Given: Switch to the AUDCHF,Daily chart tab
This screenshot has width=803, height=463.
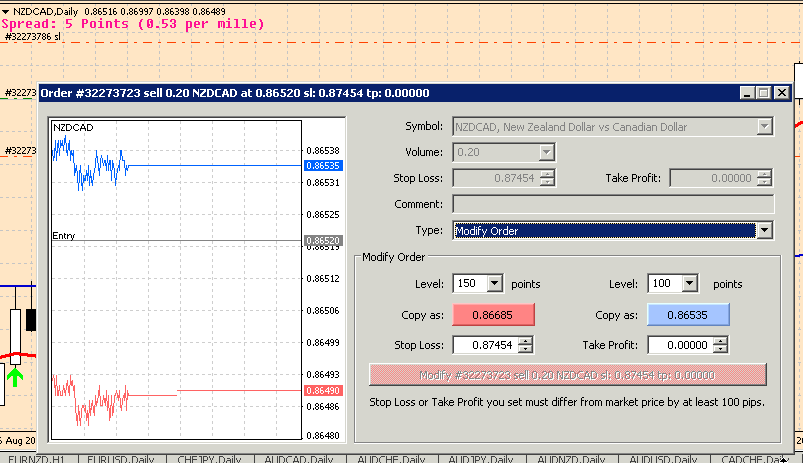Looking at the screenshot, I should (391, 459).
